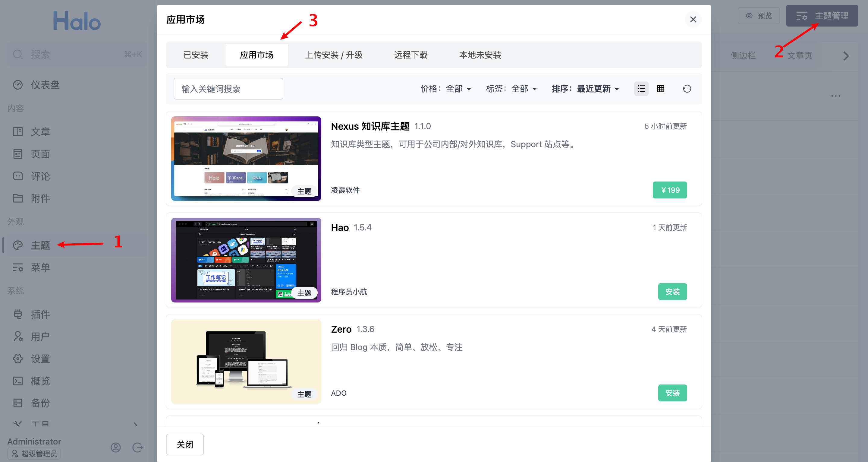868x462 pixels.
Task: Click the 主题管理 button
Action: click(822, 16)
